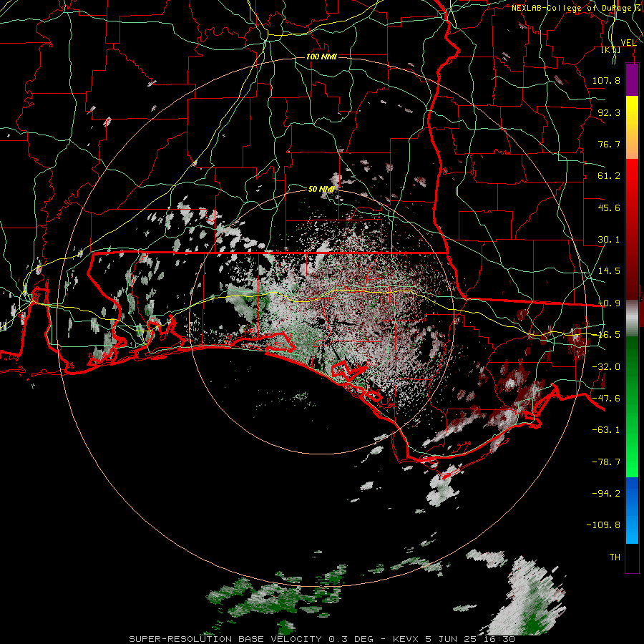Select the 30.1 scale value
Image resolution: width=644 pixels, height=644 pixels.
[609, 240]
